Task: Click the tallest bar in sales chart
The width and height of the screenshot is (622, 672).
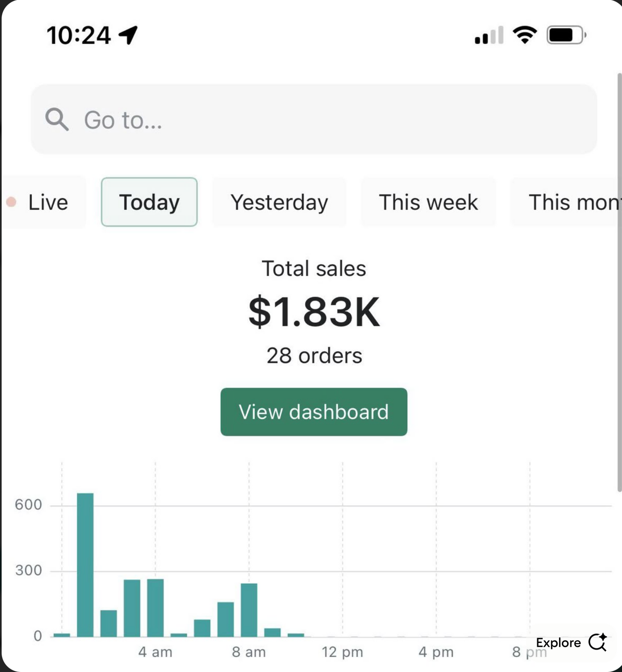Action: (85, 565)
